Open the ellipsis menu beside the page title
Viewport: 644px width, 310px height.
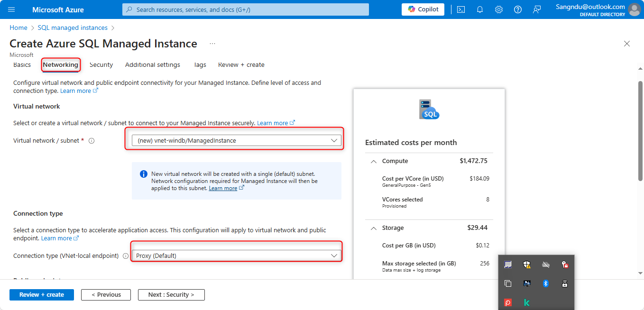tap(212, 44)
